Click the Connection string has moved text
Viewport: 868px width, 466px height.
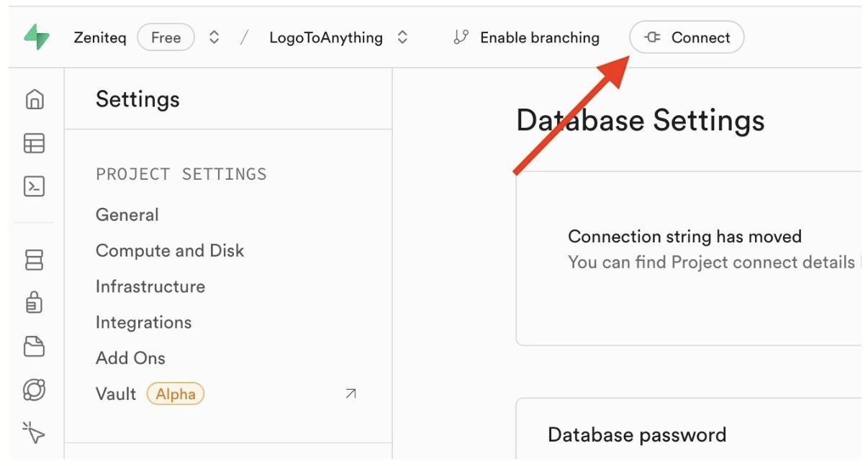point(684,237)
